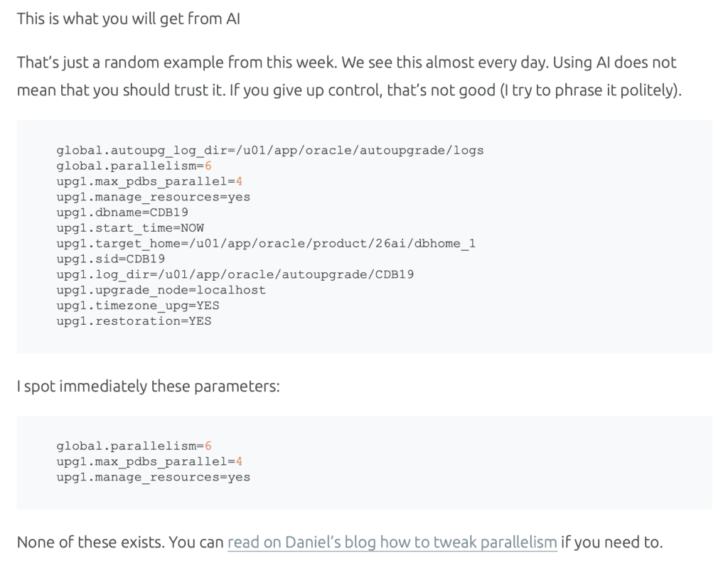Click the 'I spot immediately these parameters' text
Screen dimensions: 728x575
pyautogui.click(x=149, y=386)
